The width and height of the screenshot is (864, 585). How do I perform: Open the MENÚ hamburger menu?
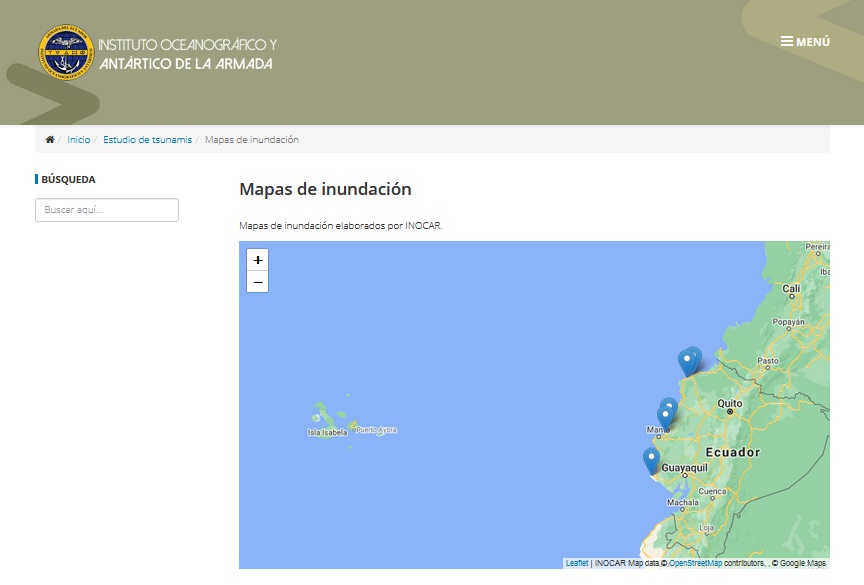coord(805,42)
